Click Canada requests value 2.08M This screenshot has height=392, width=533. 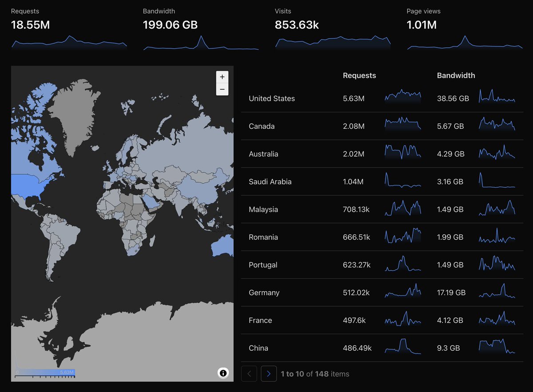(x=354, y=126)
